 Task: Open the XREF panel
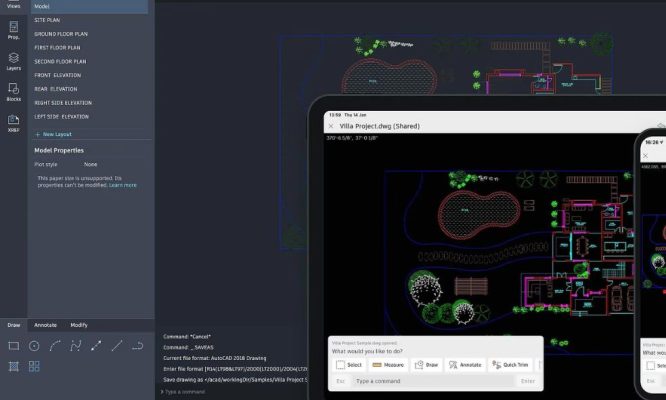point(14,122)
